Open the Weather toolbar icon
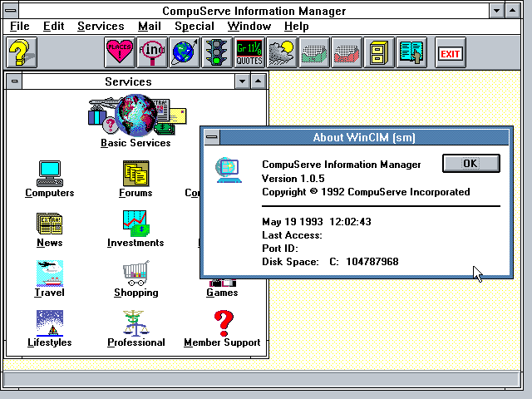This screenshot has height=399, width=532. pos(281,53)
